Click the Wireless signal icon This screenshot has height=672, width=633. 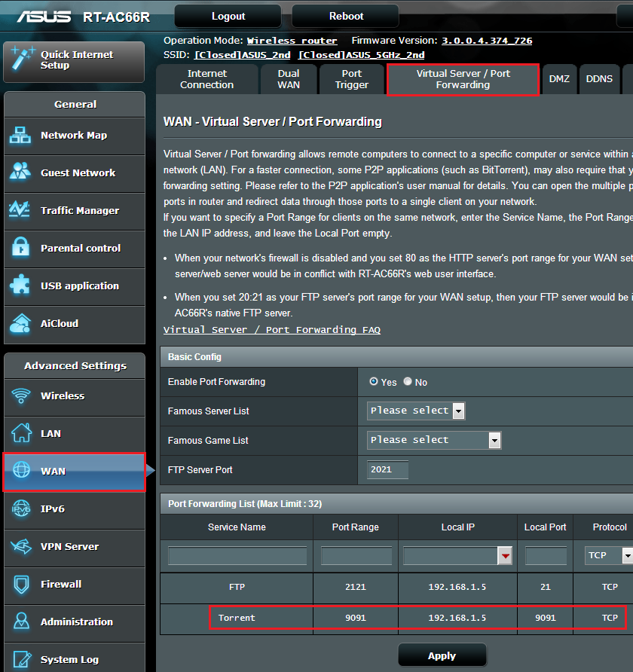[20, 396]
